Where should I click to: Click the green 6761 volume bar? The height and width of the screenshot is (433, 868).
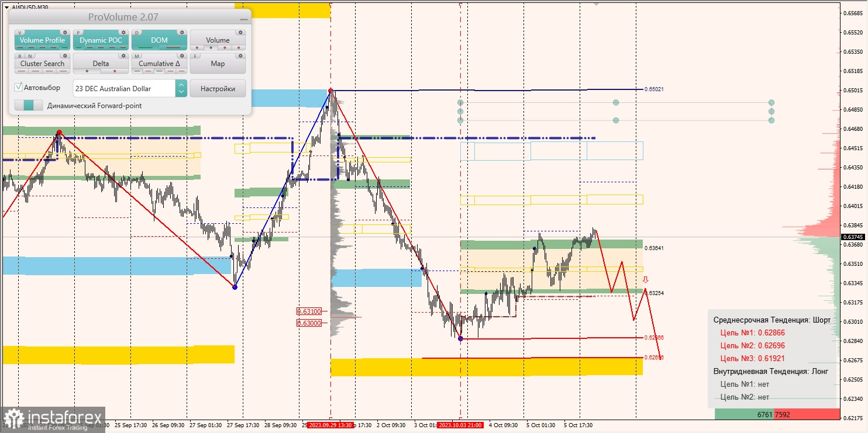[744, 414]
